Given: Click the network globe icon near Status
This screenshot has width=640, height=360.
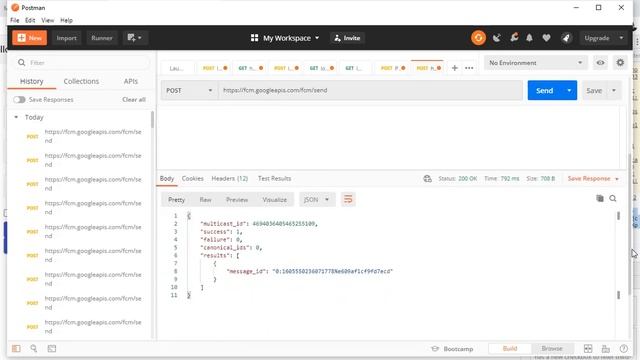Looking at the screenshot, I should [427, 178].
